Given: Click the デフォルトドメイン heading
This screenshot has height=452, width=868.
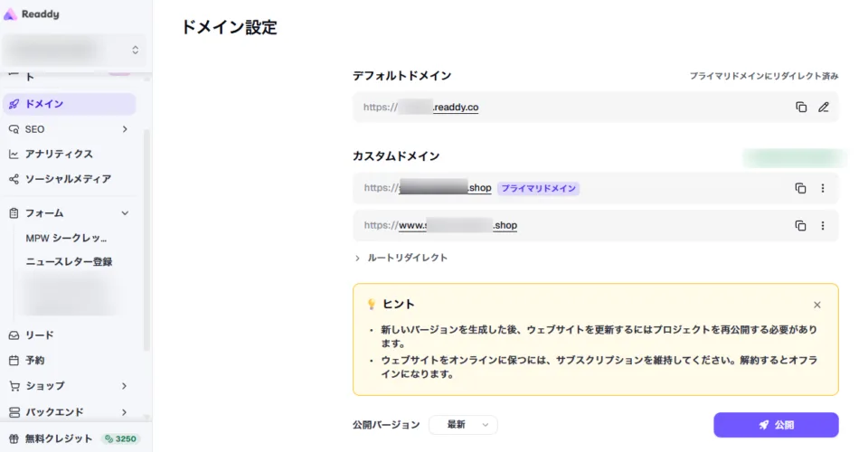Looking at the screenshot, I should pyautogui.click(x=401, y=76).
